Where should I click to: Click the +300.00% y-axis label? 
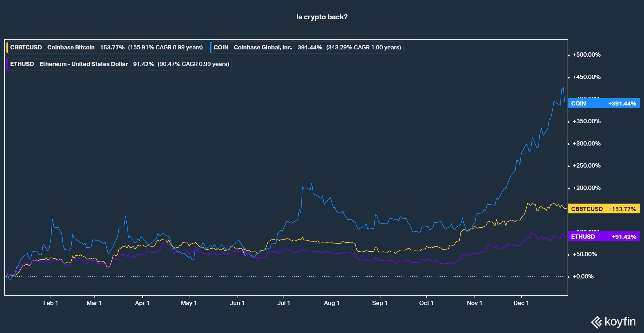587,144
